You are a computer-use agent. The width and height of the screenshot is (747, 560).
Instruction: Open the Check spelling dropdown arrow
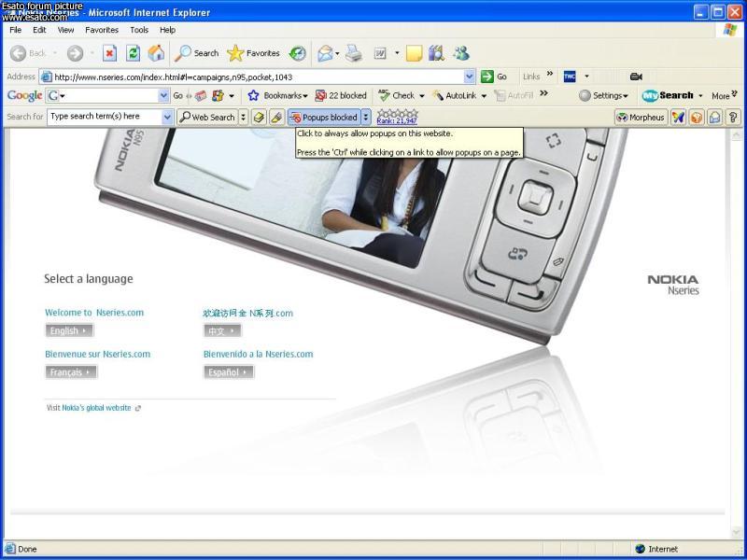pyautogui.click(x=422, y=96)
